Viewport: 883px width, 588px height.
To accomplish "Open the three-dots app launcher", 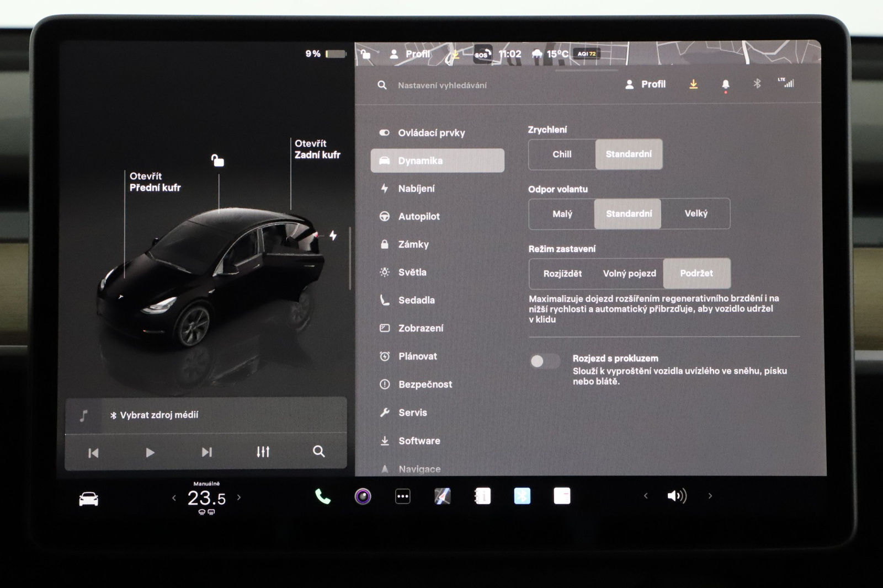I will [x=403, y=497].
